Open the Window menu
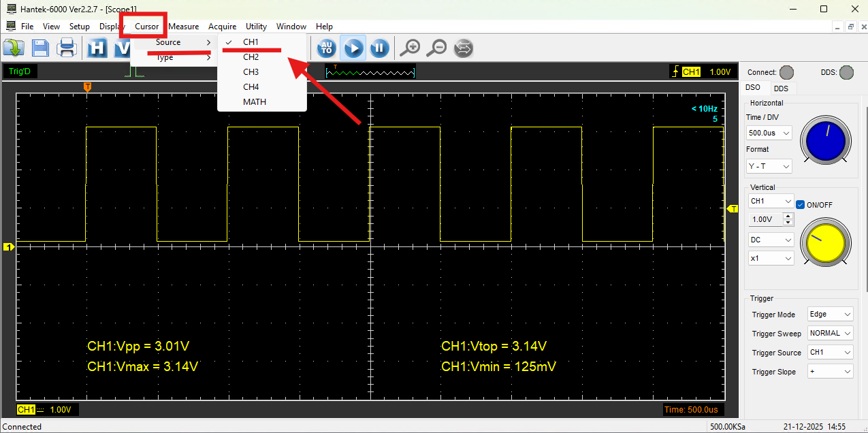The width and height of the screenshot is (868, 433). [291, 27]
